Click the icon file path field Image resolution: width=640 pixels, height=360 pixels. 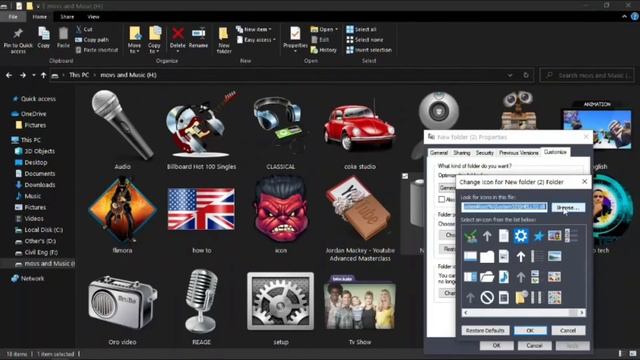[504, 207]
